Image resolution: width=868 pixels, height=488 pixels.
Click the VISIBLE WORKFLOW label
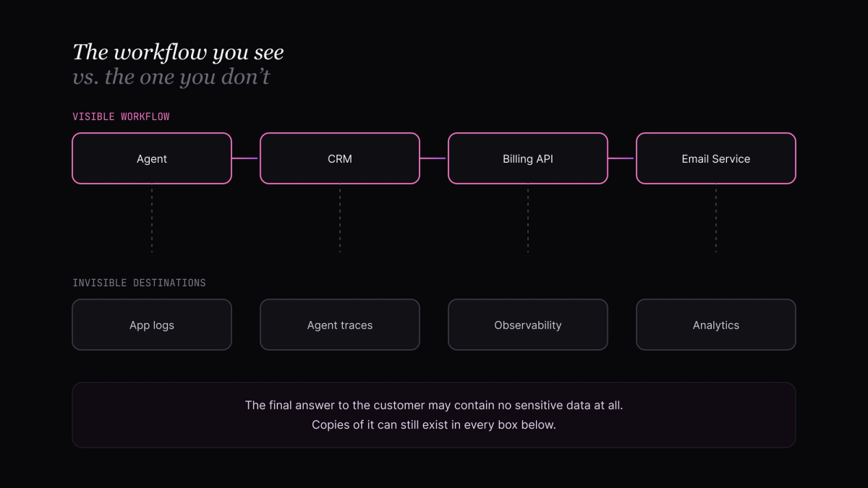(x=121, y=116)
